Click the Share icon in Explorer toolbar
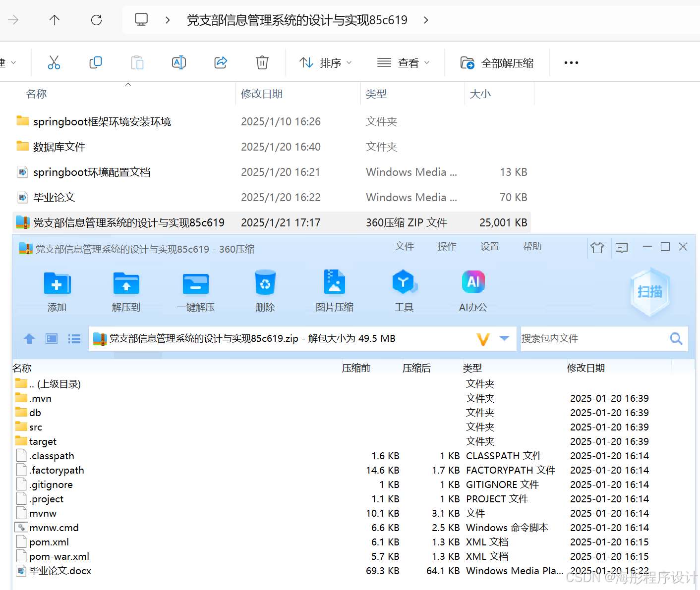700x590 pixels. [221, 62]
